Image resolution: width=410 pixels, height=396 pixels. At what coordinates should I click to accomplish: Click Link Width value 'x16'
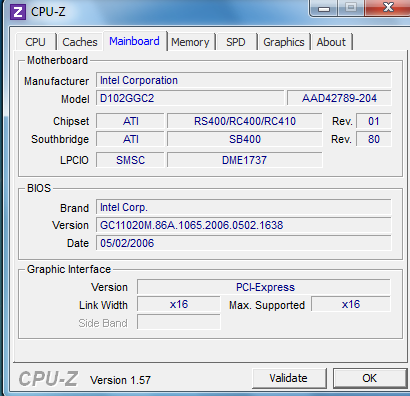(179, 304)
